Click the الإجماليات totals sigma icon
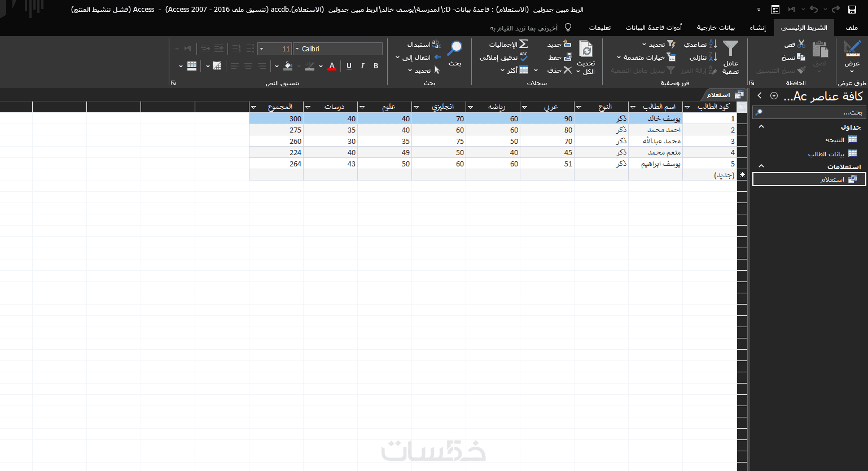 (523, 44)
